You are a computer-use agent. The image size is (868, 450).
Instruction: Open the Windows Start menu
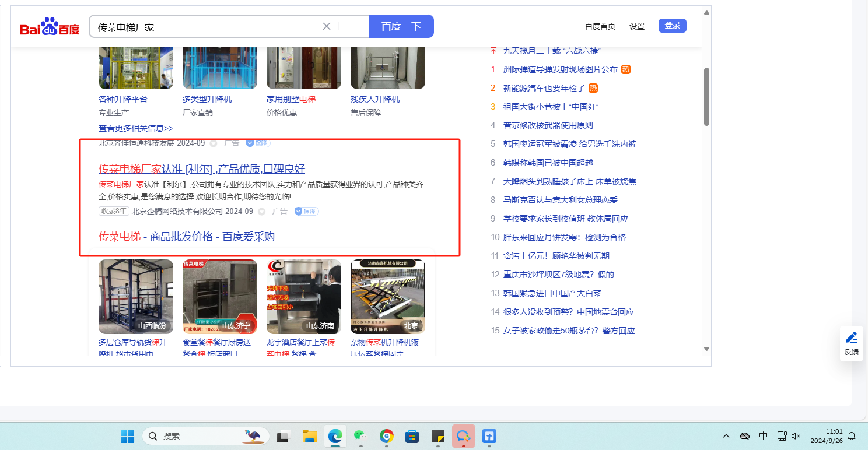[127, 436]
